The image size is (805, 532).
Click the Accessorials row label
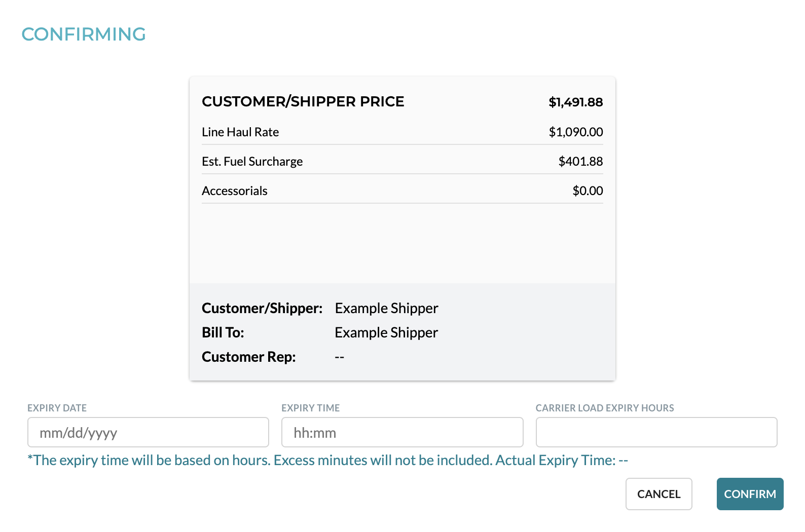click(x=235, y=191)
